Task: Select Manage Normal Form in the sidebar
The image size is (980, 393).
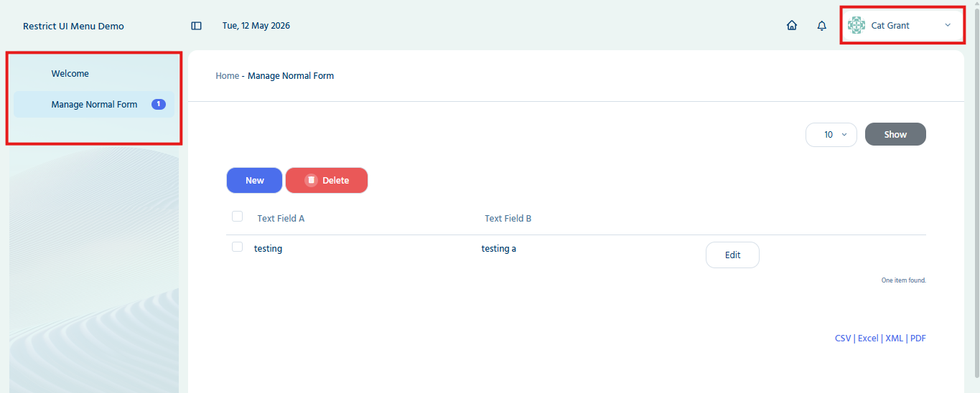Action: coord(93,104)
